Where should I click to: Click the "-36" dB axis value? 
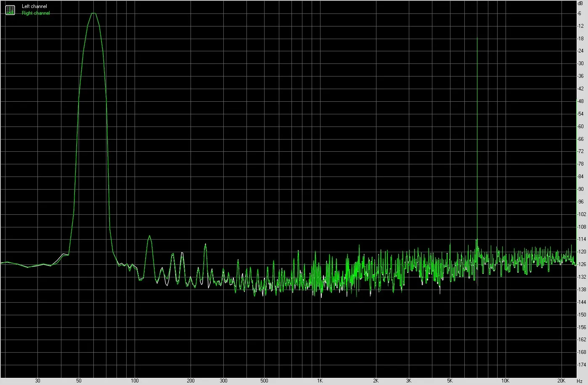580,76
